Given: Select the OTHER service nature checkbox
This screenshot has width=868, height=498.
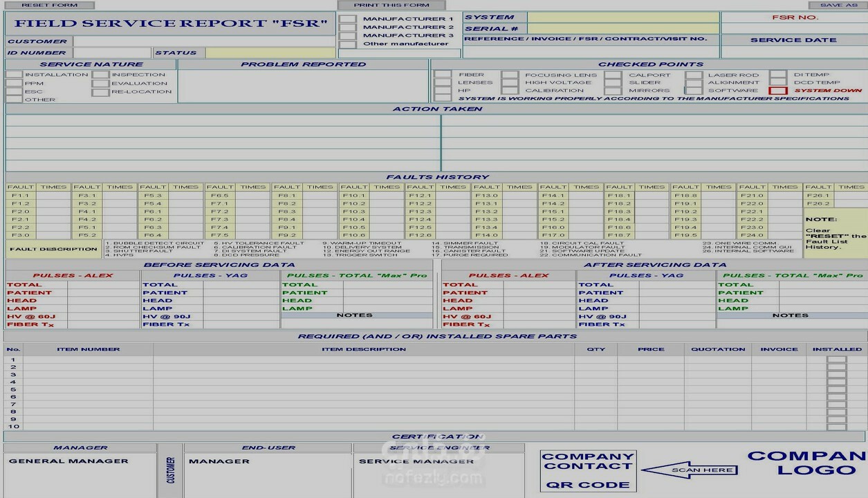Looking at the screenshot, I should tap(14, 100).
